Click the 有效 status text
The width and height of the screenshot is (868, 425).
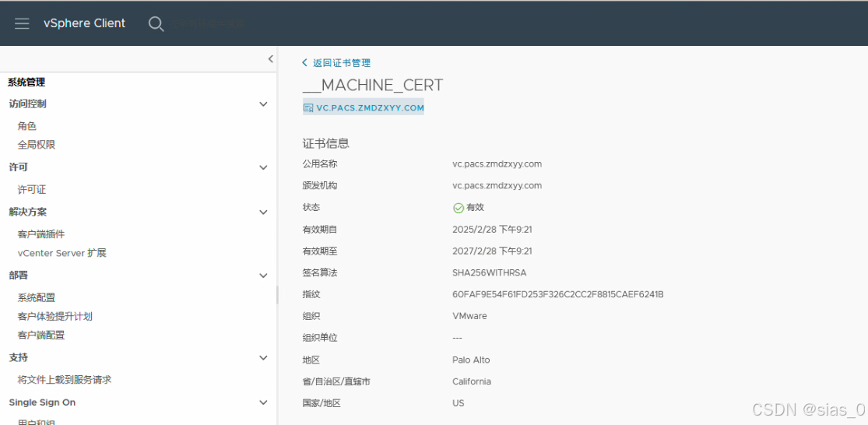[476, 208]
